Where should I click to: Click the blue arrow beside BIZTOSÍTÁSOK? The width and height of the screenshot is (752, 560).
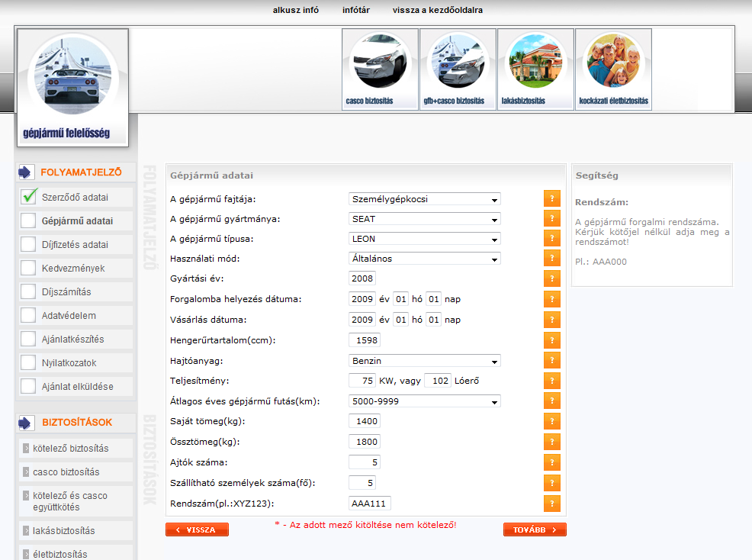coord(26,423)
